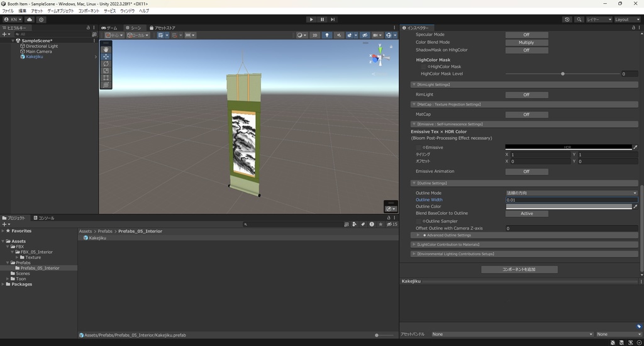
Task: Expand Environmental Lighting Contributions Setups section
Action: (x=414, y=254)
